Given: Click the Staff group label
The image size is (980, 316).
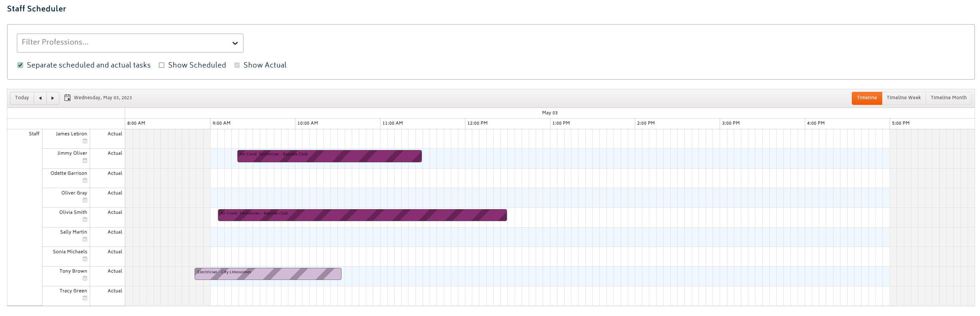Looking at the screenshot, I should (x=34, y=134).
